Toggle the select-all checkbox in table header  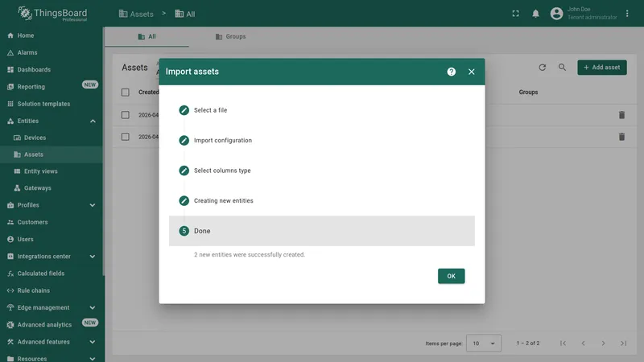point(126,93)
